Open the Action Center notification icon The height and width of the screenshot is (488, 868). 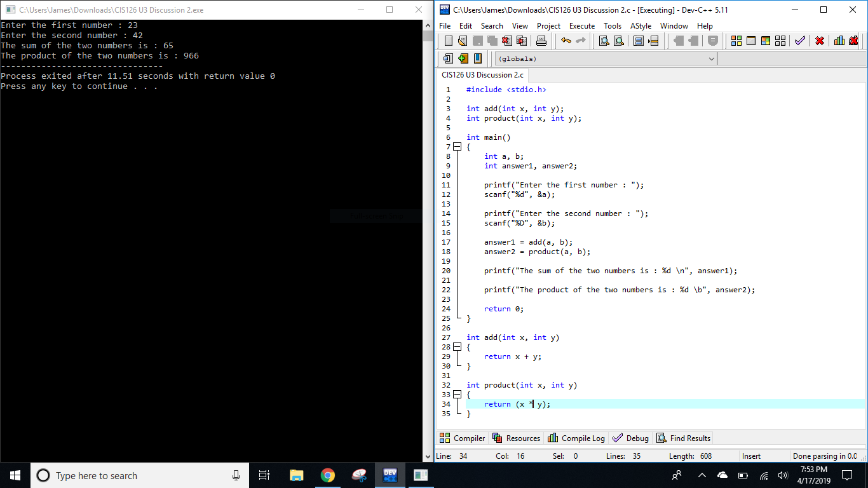846,475
